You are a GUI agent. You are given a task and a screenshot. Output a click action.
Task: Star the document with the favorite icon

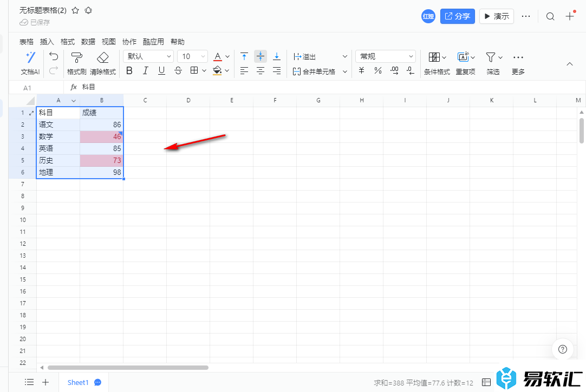[75, 10]
